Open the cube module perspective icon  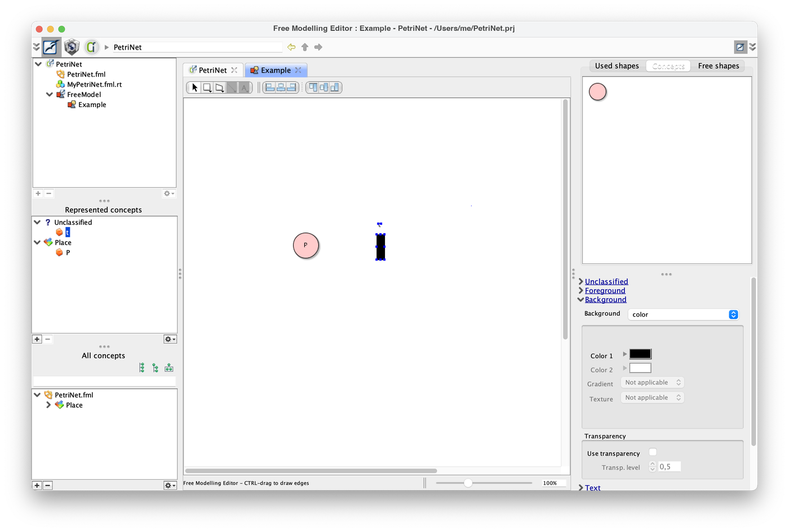(72, 47)
